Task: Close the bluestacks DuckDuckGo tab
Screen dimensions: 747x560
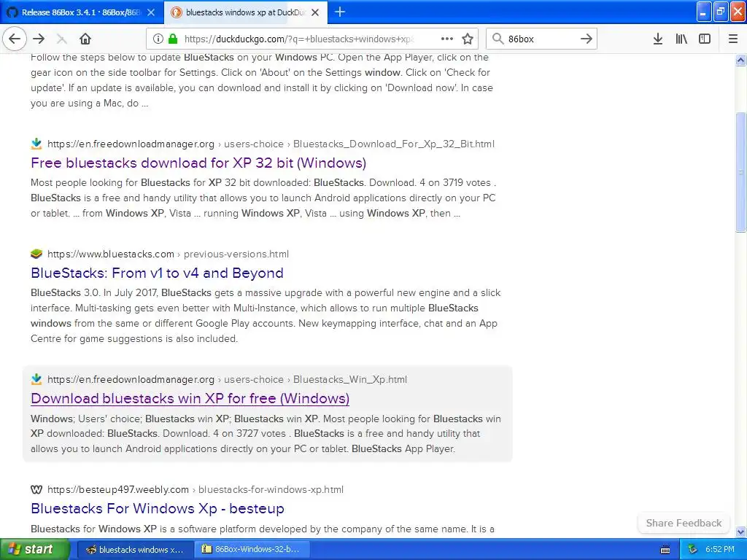Action: pyautogui.click(x=315, y=12)
